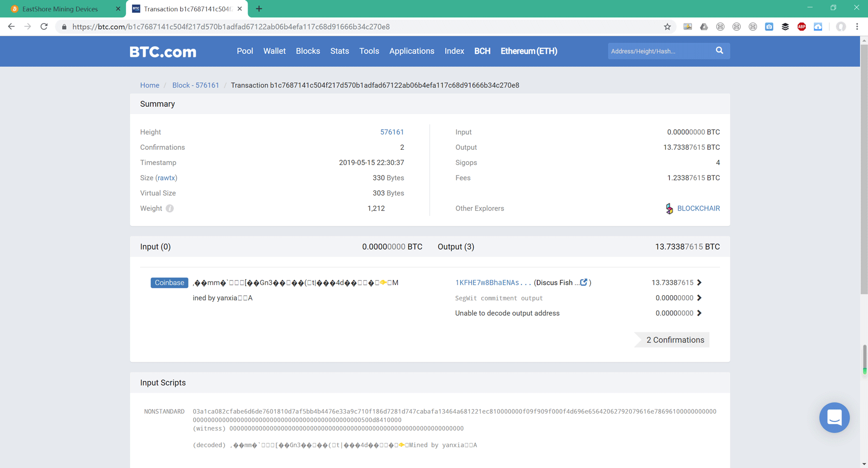Viewport: 868px width, 468px height.
Task: Click the search magnifier icon on BTC.com
Action: click(x=719, y=50)
